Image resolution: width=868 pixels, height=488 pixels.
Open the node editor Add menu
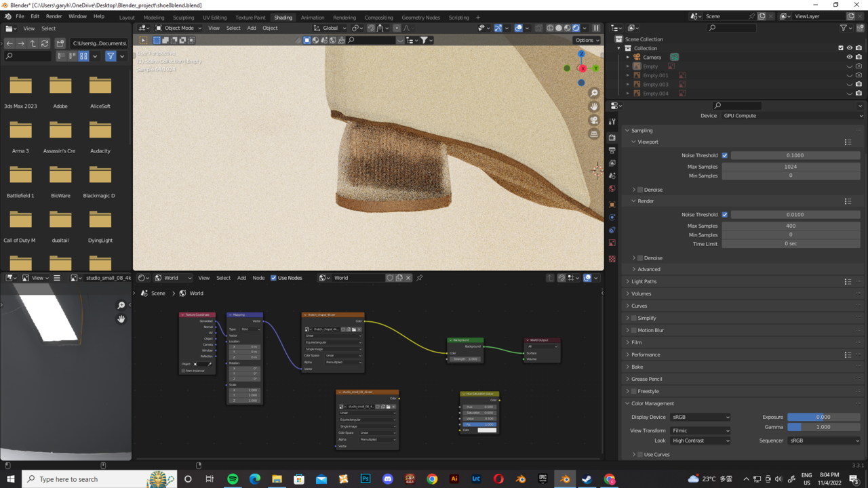point(241,278)
